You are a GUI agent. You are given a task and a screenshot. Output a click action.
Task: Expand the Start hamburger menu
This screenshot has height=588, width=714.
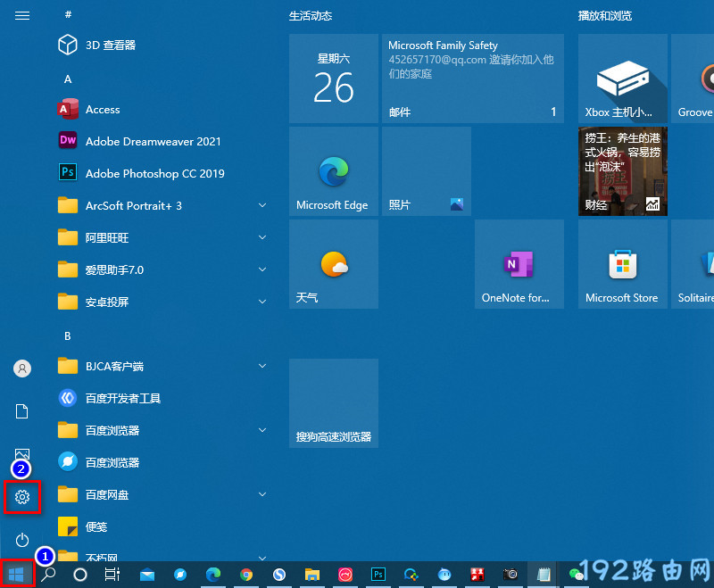point(22,16)
